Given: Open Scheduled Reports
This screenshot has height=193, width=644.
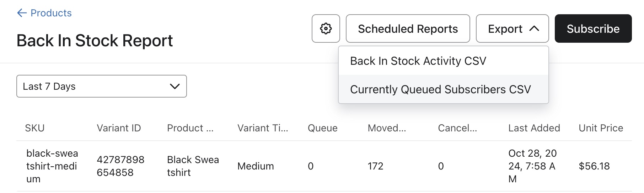Looking at the screenshot, I should tap(408, 28).
